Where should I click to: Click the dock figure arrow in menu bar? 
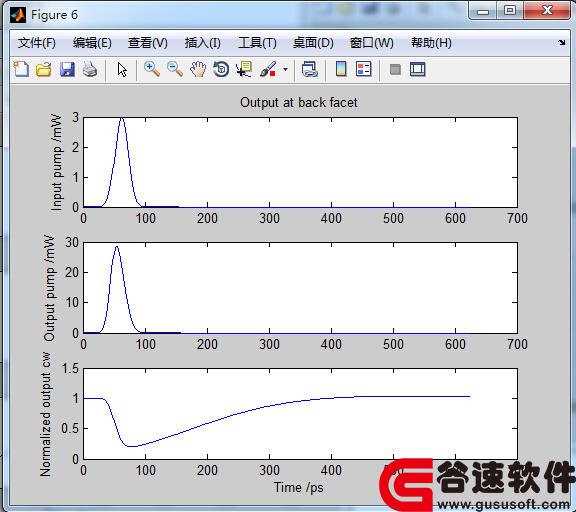[562, 43]
